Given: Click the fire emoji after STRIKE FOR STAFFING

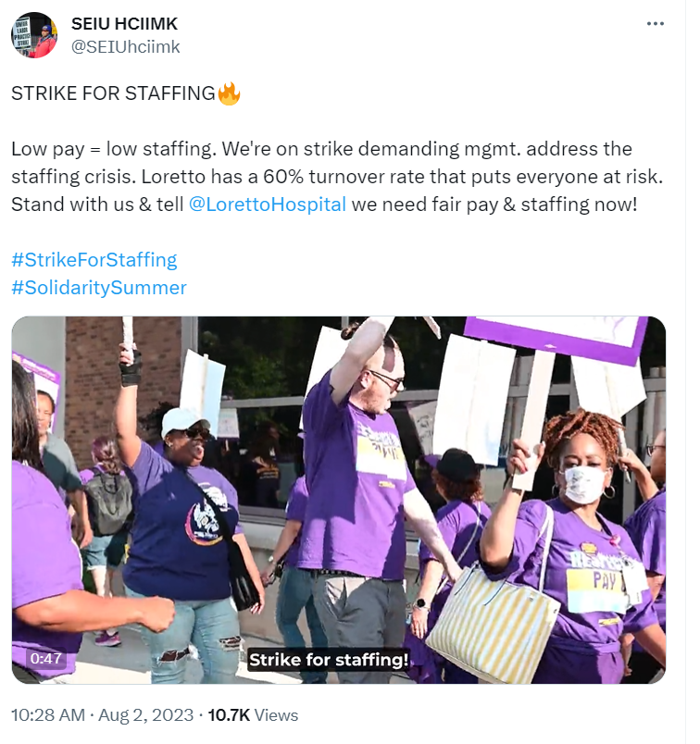Looking at the screenshot, I should tap(229, 93).
